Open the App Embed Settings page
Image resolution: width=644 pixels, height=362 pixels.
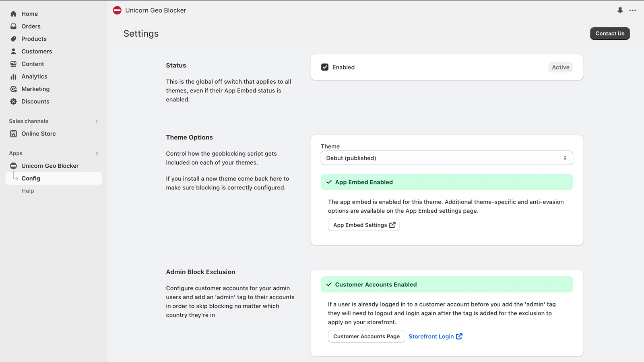(363, 225)
